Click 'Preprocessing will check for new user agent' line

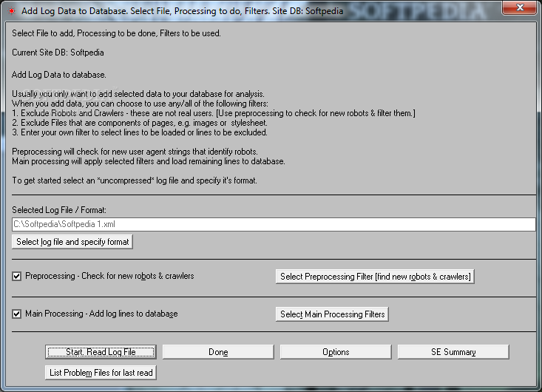click(135, 152)
